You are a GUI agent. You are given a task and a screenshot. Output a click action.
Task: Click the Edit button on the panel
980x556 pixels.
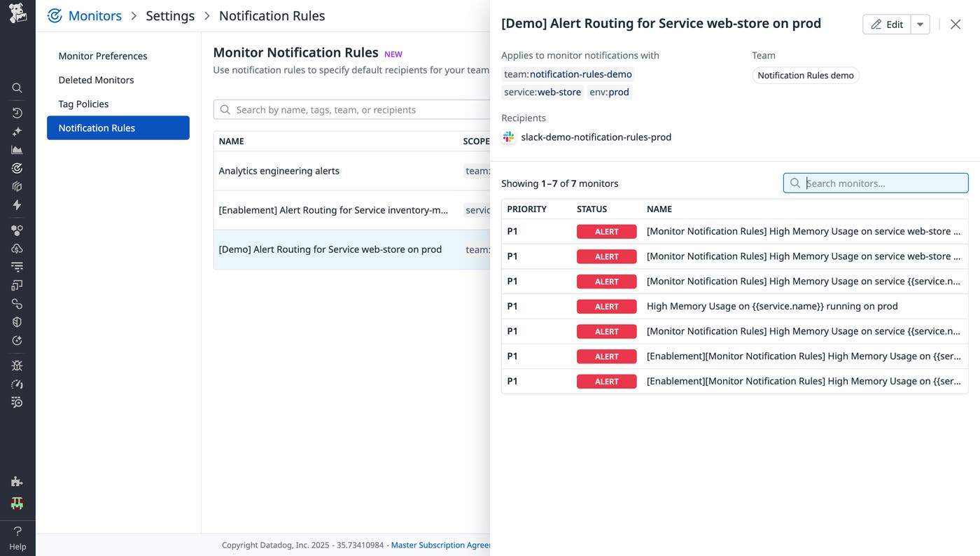[886, 23]
